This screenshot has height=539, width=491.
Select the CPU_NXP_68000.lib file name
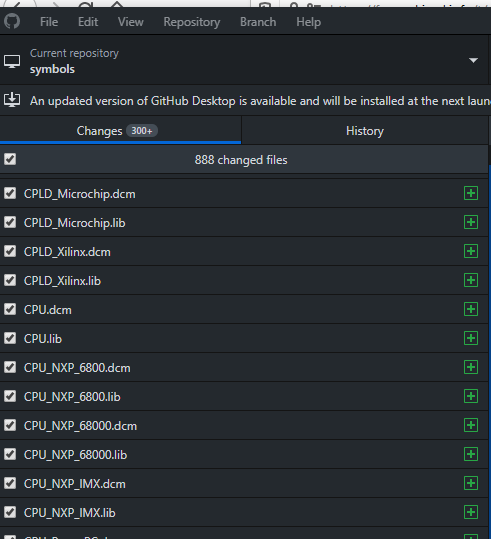[75, 455]
